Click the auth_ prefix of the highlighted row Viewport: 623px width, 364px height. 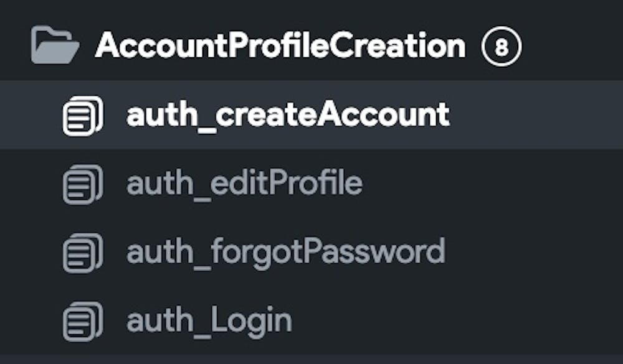point(171,117)
